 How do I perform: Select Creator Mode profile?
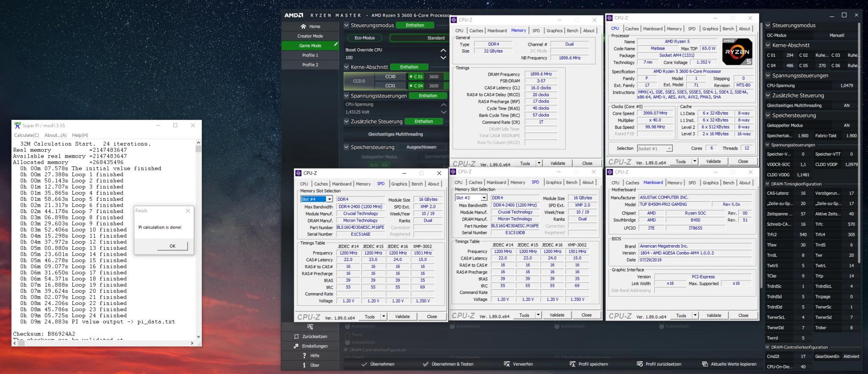pos(310,36)
